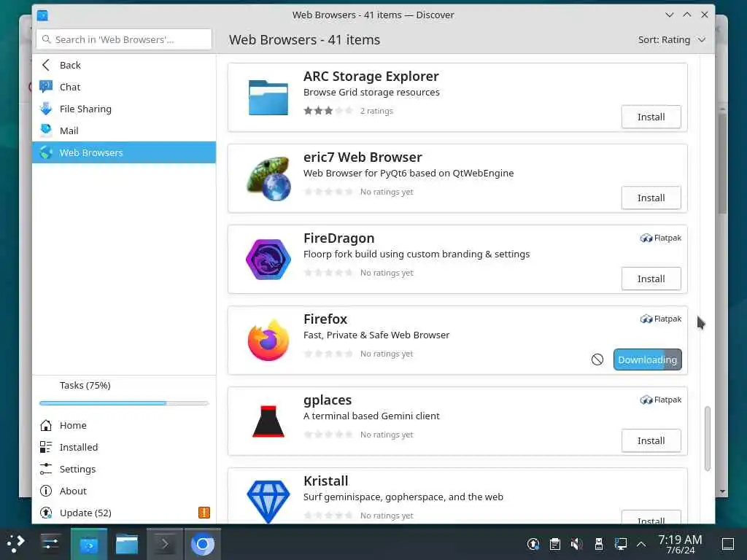This screenshot has width=747, height=560.
Task: Click the tasks progress bar
Action: (124, 403)
